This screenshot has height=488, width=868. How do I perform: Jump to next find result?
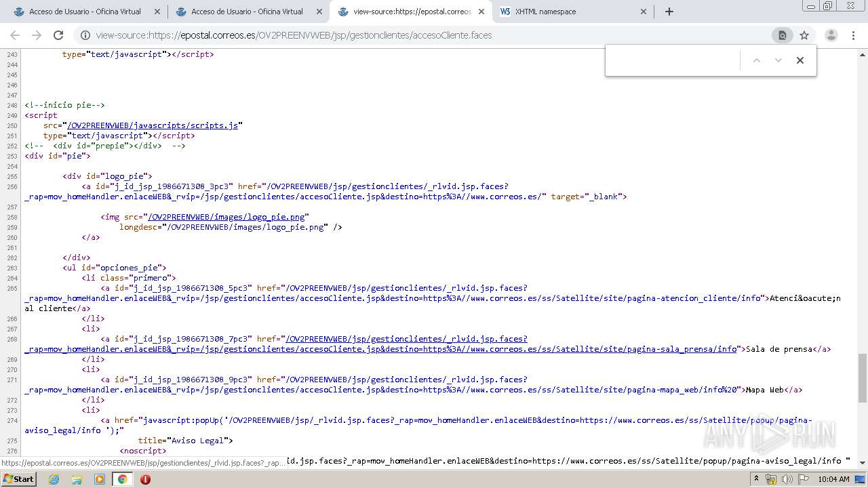(778, 60)
